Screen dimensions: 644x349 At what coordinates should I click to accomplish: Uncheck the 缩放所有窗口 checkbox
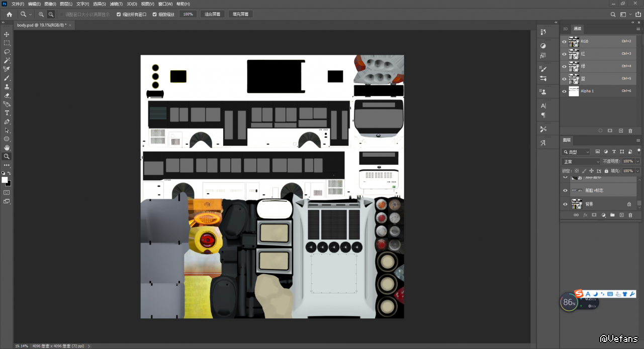coord(119,15)
